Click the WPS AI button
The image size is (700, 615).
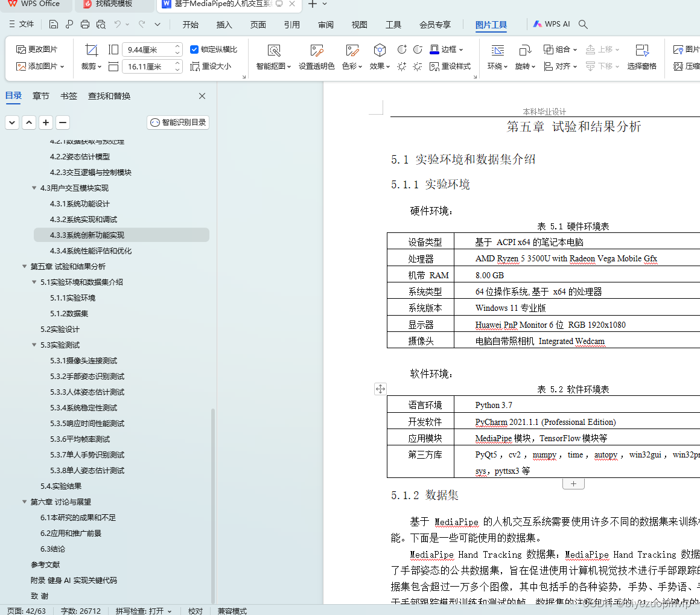click(552, 24)
